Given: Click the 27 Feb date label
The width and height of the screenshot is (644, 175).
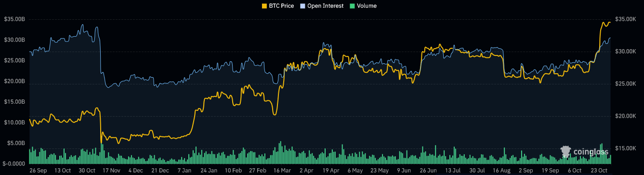Looking at the screenshot, I should (x=258, y=171).
